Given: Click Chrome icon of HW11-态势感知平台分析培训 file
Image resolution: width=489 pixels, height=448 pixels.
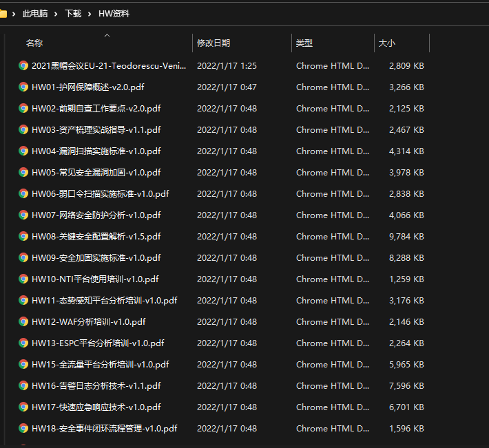Looking at the screenshot, I should pos(23,300).
